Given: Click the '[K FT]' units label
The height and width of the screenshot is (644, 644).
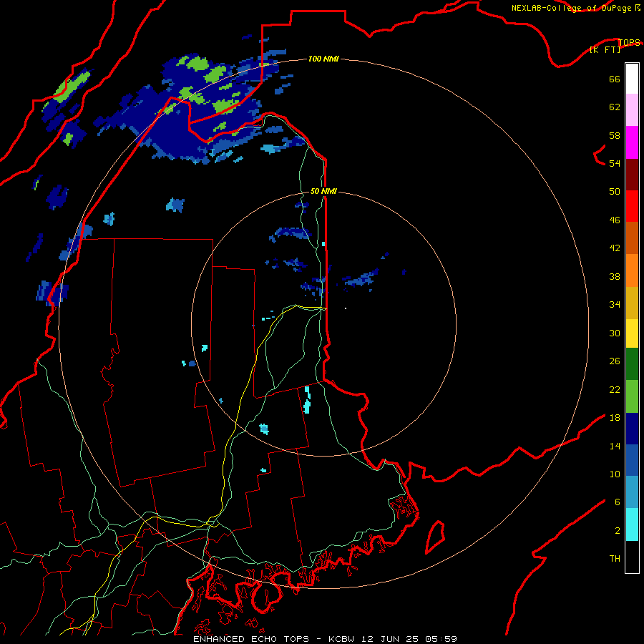Looking at the screenshot, I should (x=605, y=49).
